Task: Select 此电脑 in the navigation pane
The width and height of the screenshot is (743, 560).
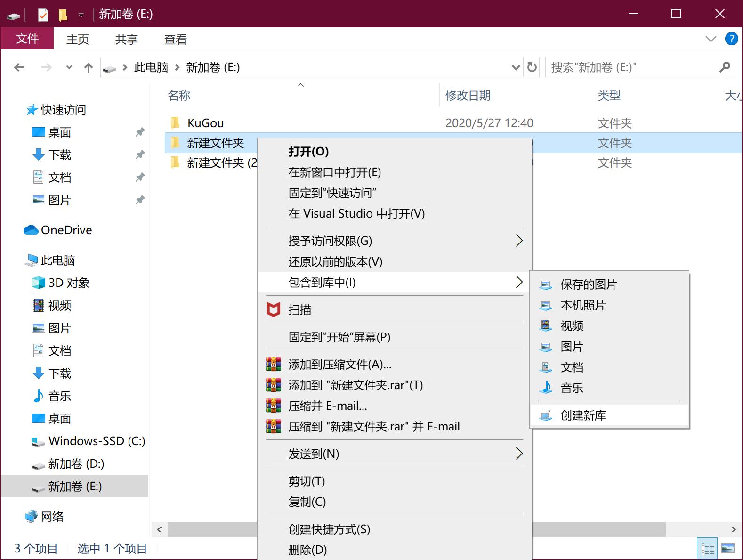Action: click(x=57, y=260)
